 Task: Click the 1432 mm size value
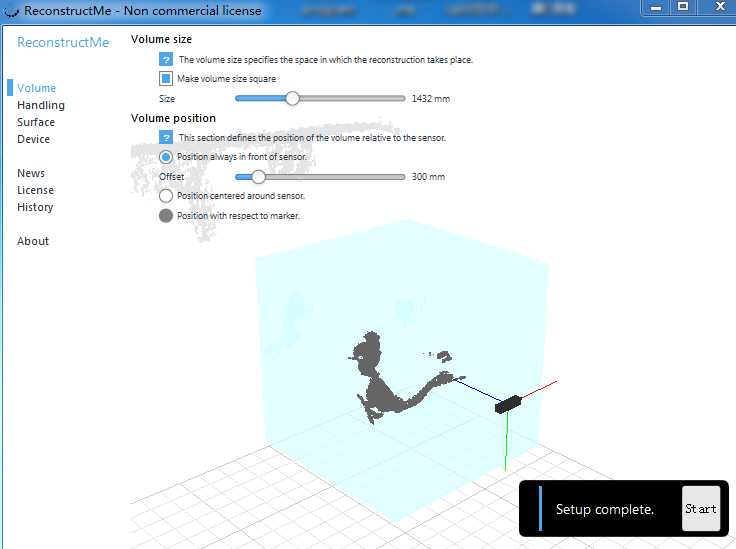pos(431,99)
